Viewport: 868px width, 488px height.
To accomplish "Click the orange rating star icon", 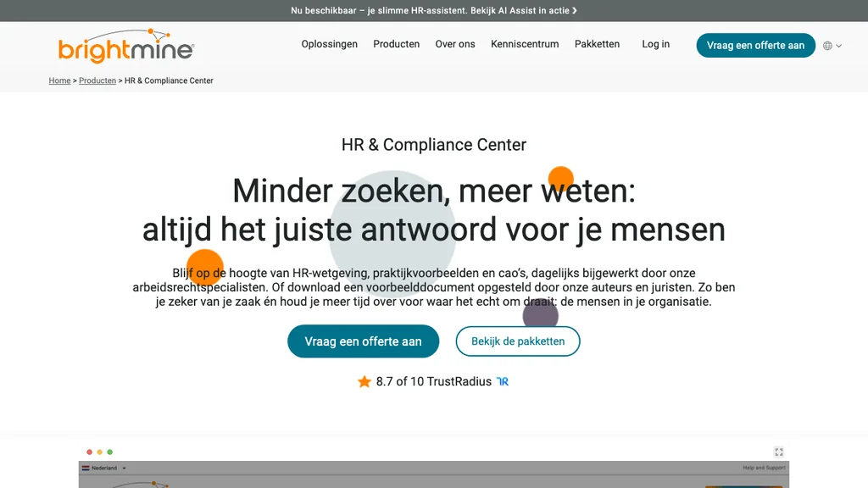I will [364, 382].
